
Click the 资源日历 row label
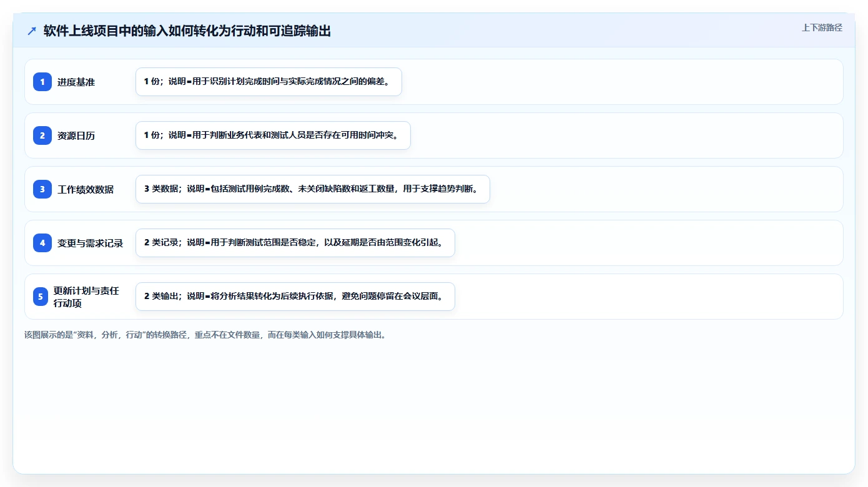[x=76, y=135]
